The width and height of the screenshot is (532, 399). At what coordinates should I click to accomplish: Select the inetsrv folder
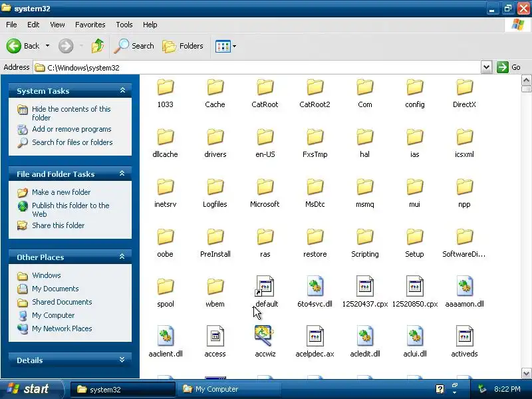point(165,194)
